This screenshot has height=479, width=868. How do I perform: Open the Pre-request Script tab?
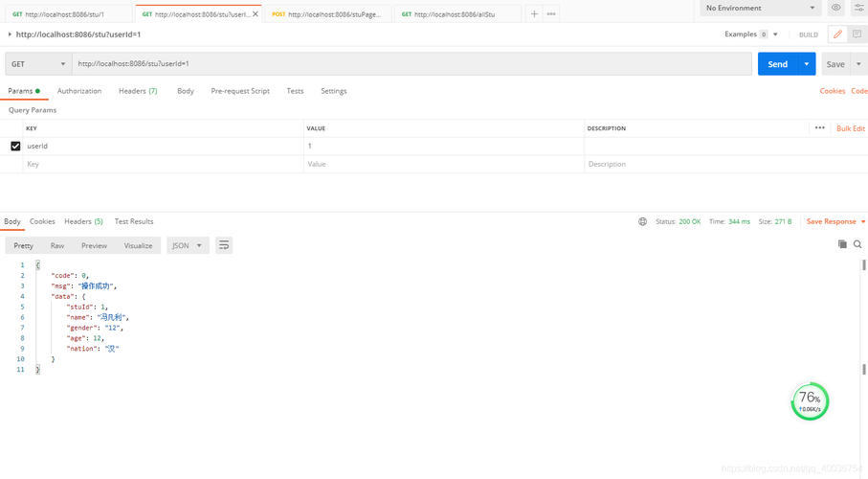point(240,91)
